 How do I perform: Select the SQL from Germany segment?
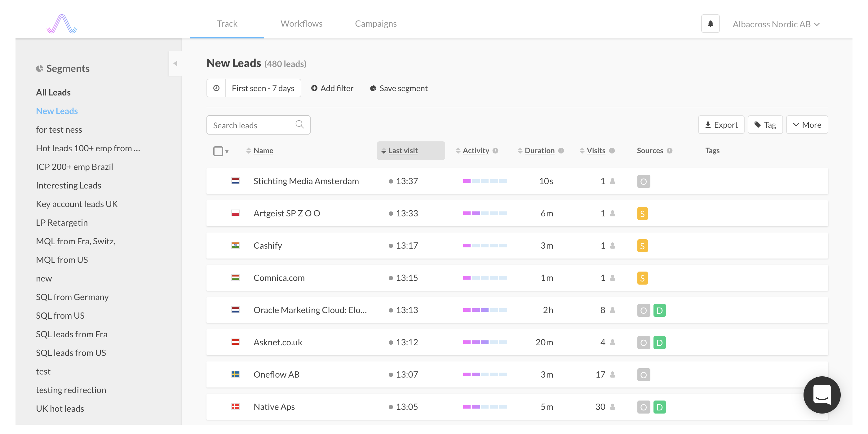[72, 297]
